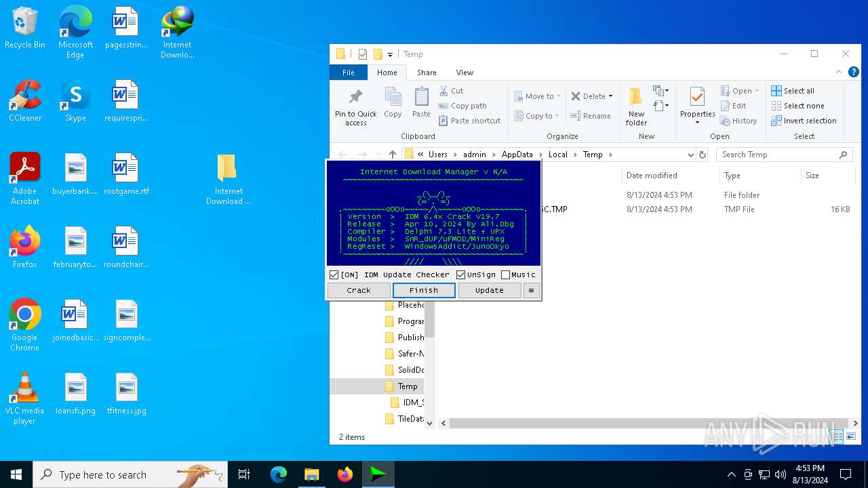The image size is (868, 488).
Task: Open notification center on taskbar
Action: 846,474
